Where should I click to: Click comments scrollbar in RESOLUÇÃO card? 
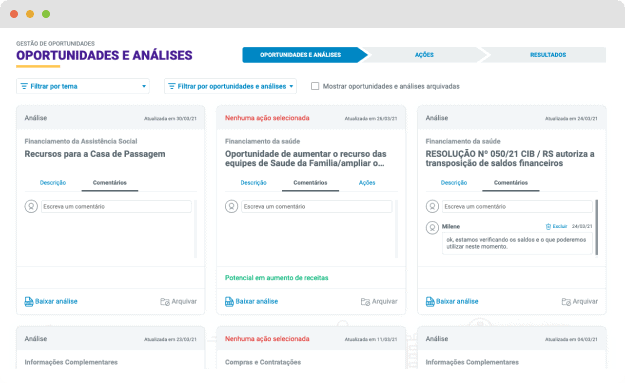point(596,227)
